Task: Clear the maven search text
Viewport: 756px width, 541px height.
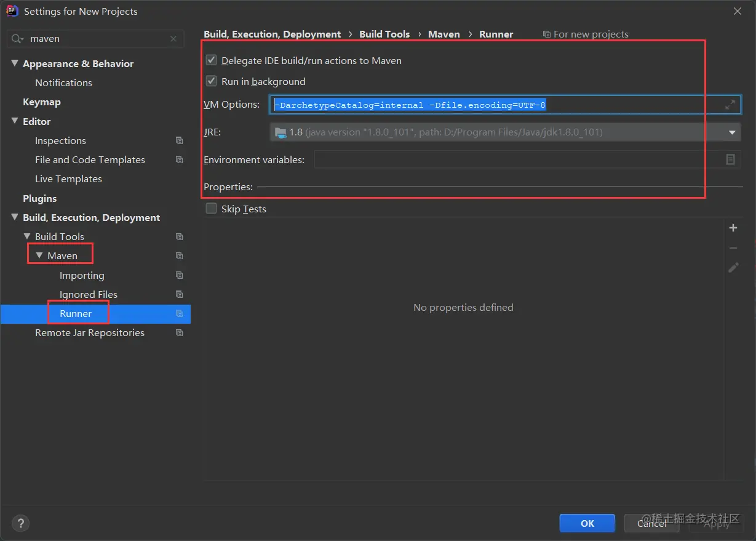Action: coord(173,39)
